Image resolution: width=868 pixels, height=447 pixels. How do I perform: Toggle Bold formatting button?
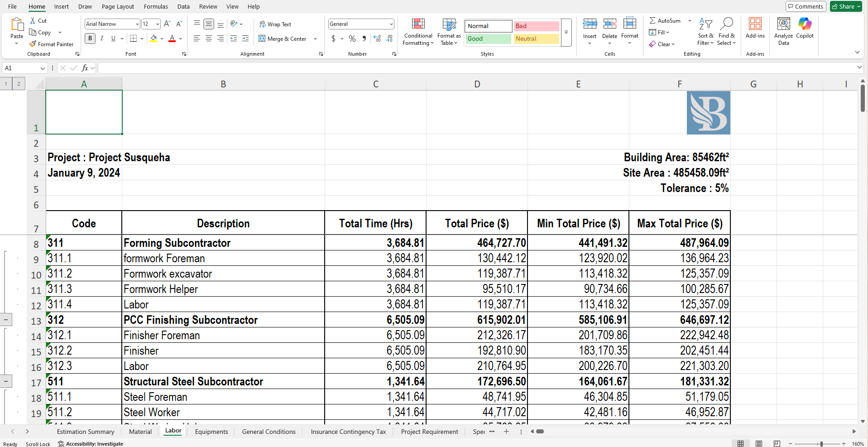coord(90,38)
